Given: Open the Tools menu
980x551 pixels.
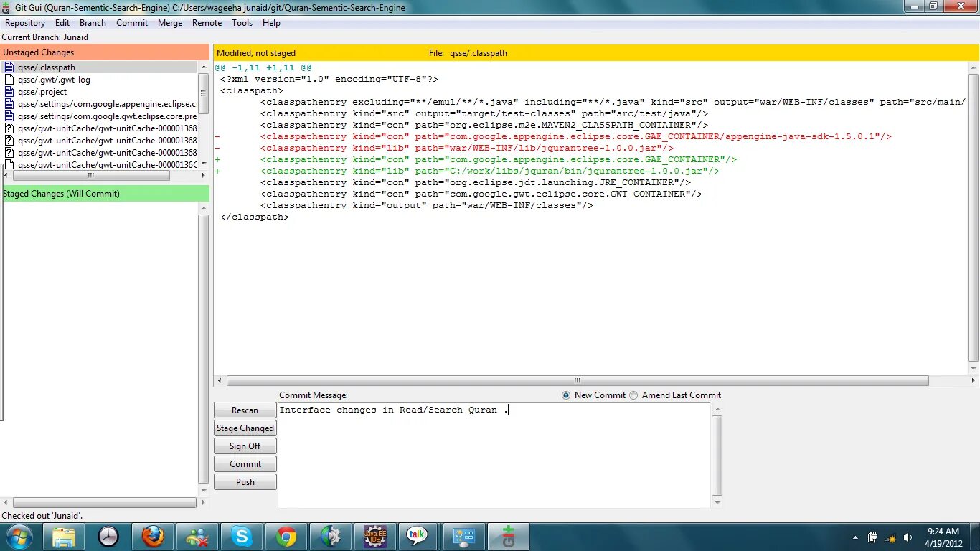Looking at the screenshot, I should coord(242,23).
